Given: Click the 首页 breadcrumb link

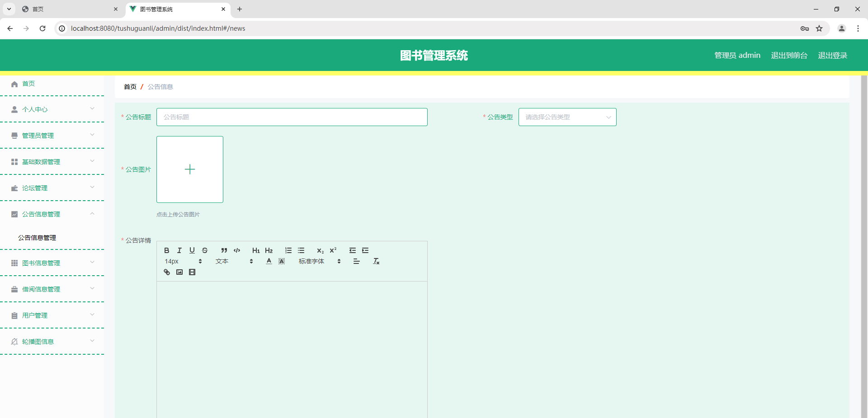Looking at the screenshot, I should pos(130,86).
